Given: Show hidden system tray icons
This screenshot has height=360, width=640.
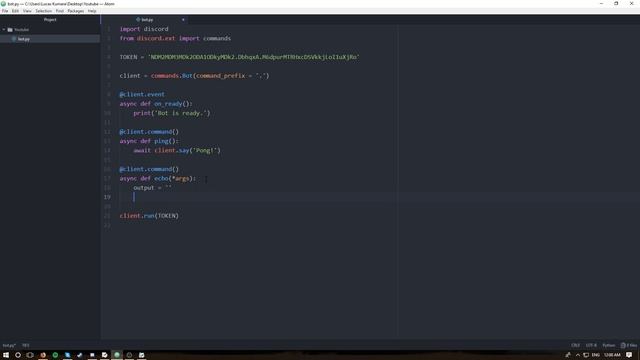Looking at the screenshot, I should click(578, 355).
